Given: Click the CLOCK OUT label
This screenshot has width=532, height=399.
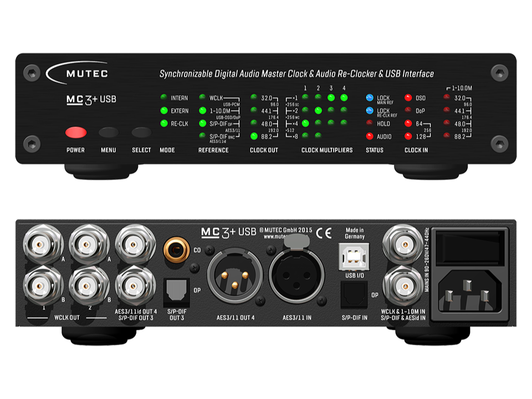Looking at the screenshot, I should point(264,150).
